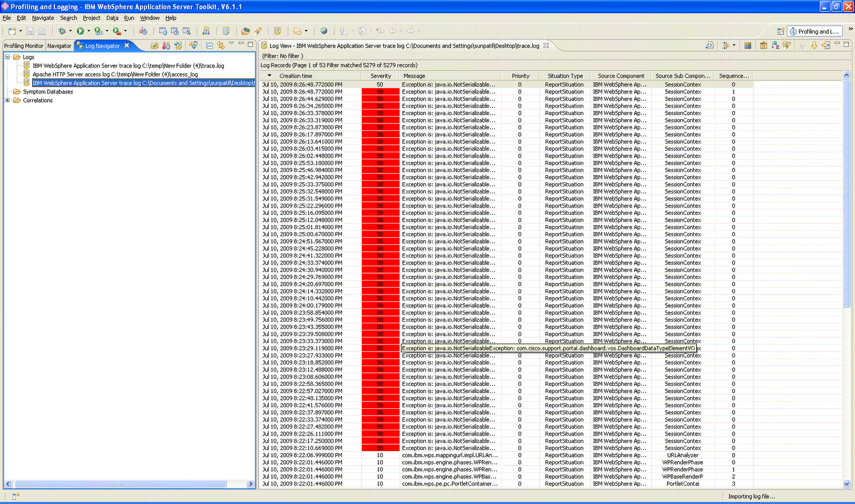This screenshot has width=855, height=504.
Task: Close the Log Navigator tab
Action: pos(127,45)
